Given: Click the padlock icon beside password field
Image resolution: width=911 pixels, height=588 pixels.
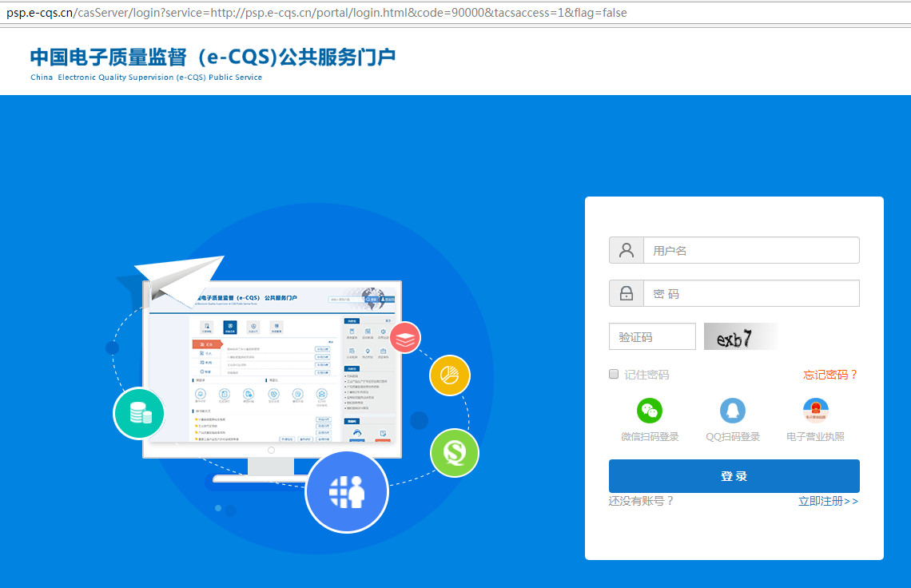Looking at the screenshot, I should (627, 293).
